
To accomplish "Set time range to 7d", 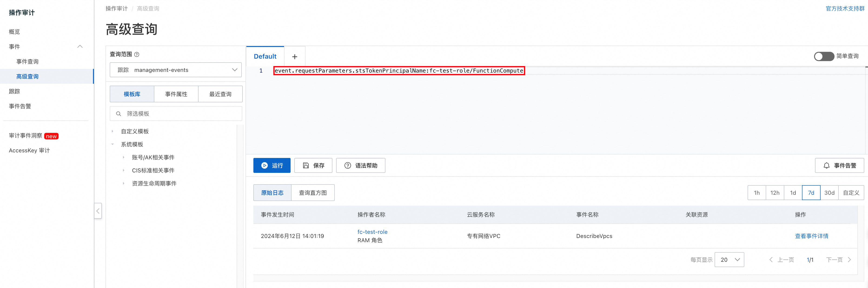I will click(811, 193).
